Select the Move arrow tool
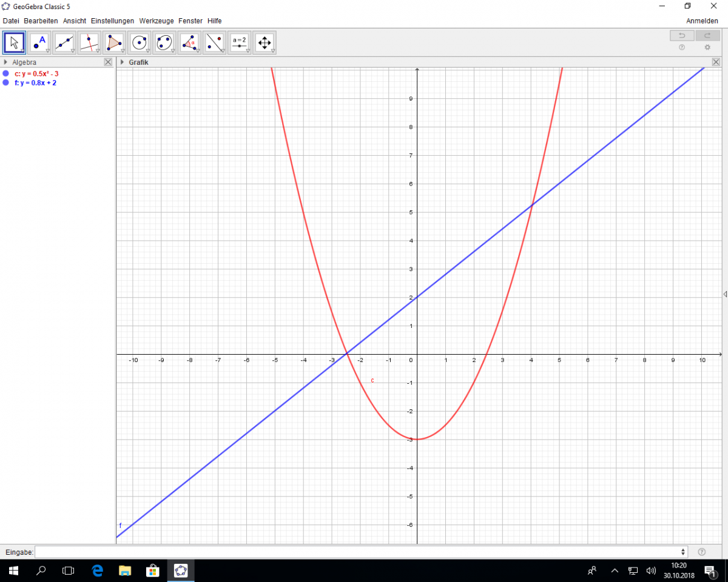728x582 pixels. pos(15,42)
